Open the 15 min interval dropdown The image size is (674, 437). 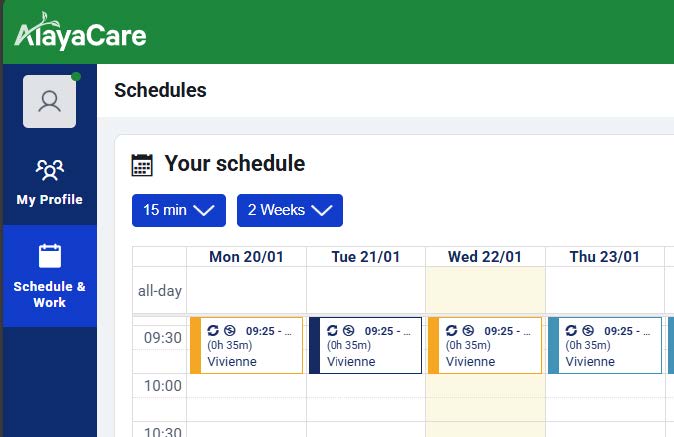tap(179, 210)
